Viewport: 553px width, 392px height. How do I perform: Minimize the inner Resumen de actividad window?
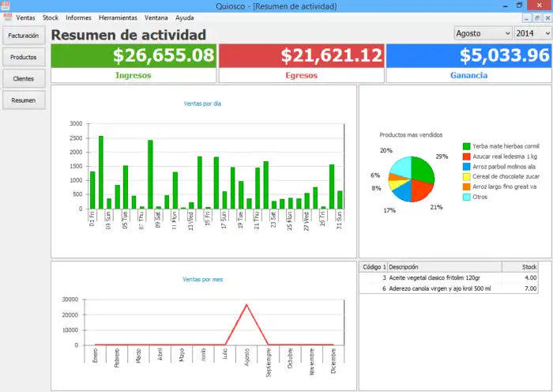[x=527, y=18]
